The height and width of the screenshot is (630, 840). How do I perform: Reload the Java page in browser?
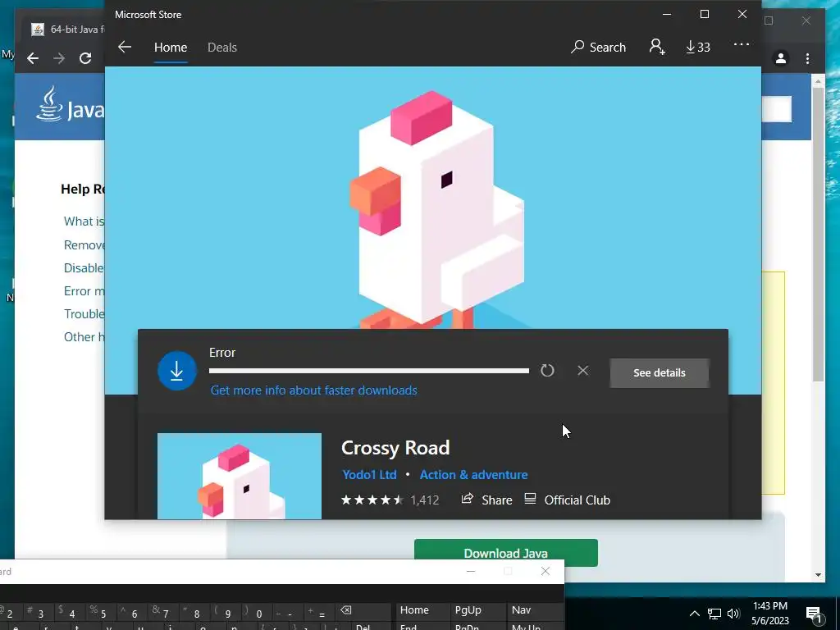[x=85, y=58]
